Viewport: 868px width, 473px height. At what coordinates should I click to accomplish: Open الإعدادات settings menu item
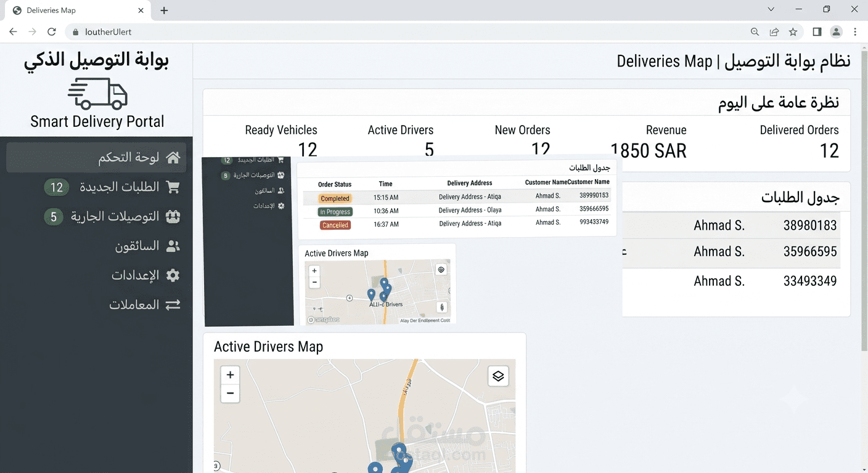[x=96, y=275]
